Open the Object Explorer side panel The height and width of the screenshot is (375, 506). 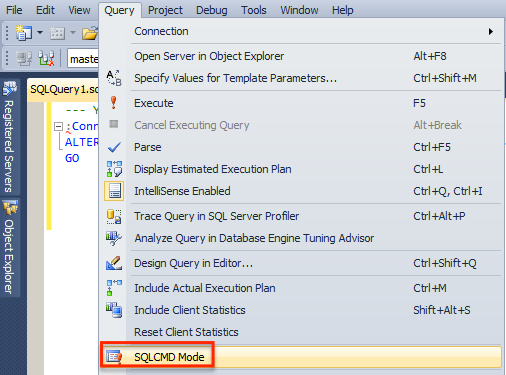point(10,247)
